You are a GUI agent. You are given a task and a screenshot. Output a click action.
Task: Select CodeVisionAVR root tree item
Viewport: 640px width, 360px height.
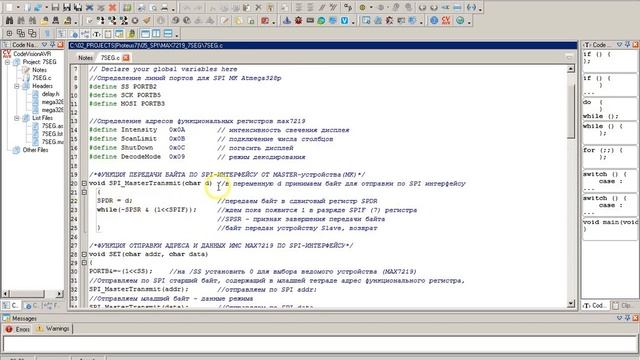click(32, 54)
